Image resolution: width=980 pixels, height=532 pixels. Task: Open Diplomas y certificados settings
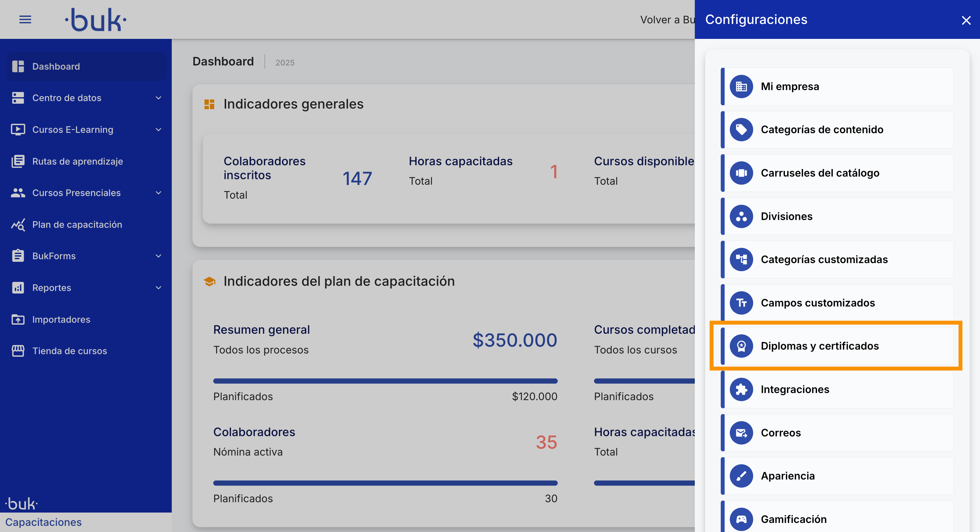[820, 346]
